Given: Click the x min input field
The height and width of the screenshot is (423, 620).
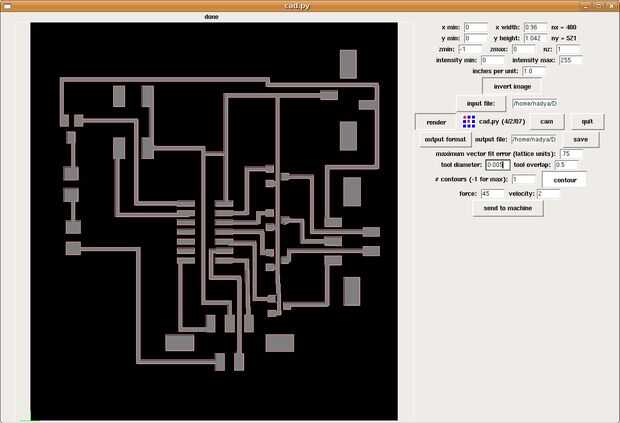Looking at the screenshot, I should tap(476, 27).
